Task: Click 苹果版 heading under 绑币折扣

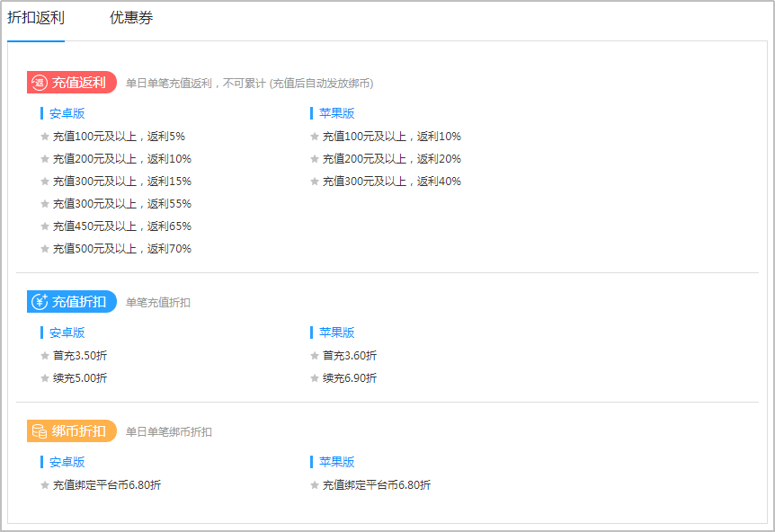Action: (x=337, y=462)
